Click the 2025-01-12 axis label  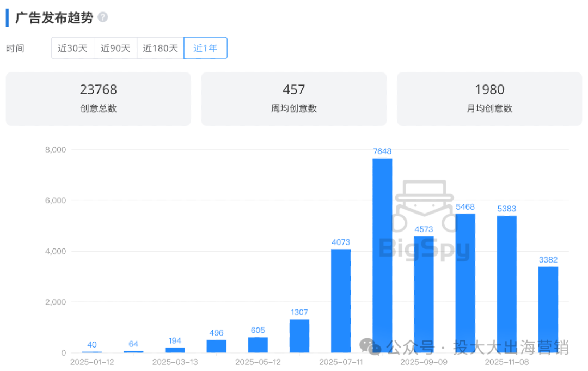pyautogui.click(x=93, y=361)
